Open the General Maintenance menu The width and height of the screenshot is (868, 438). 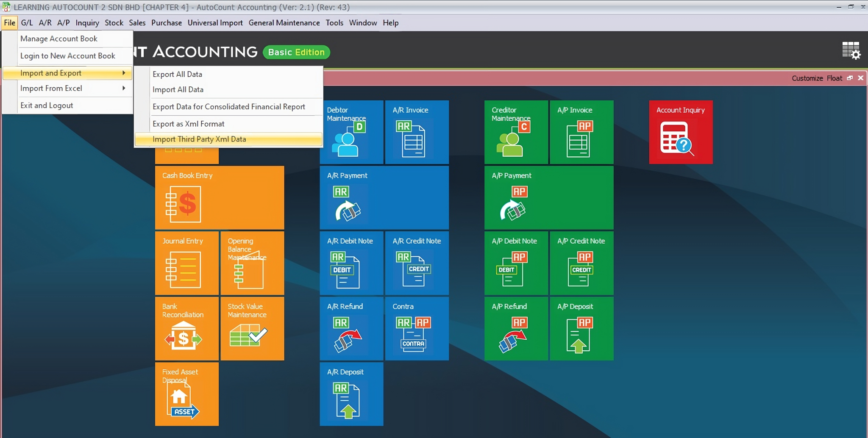(x=284, y=23)
